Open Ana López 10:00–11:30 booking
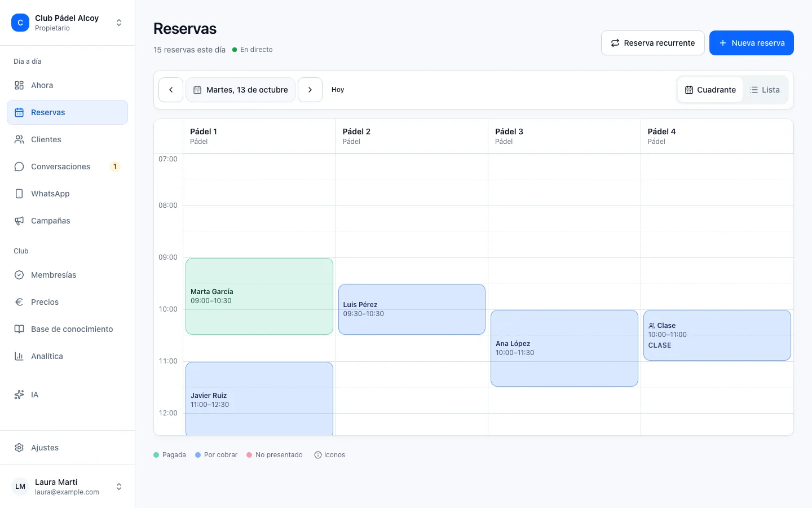This screenshot has width=812, height=508. tap(564, 348)
